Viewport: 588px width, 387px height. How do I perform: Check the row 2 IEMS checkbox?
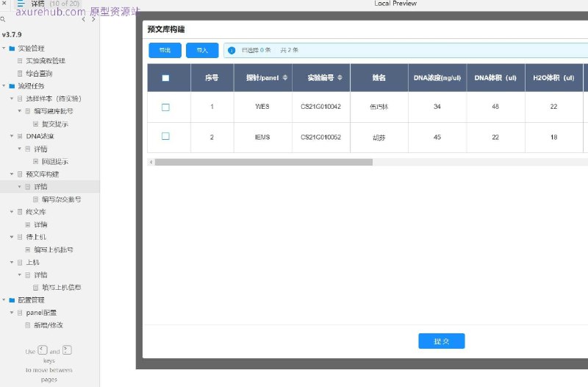[165, 136]
